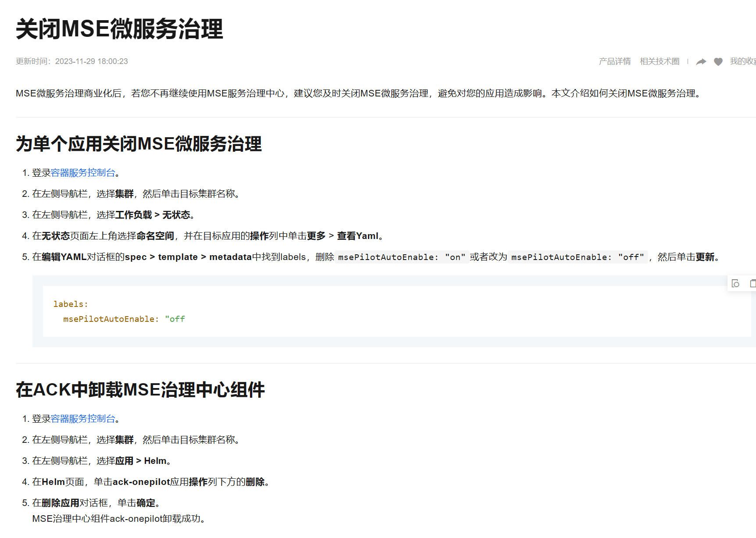756x538 pixels.
Task: Click the inline code msePilotAutoEnable: "off"
Action: click(578, 257)
